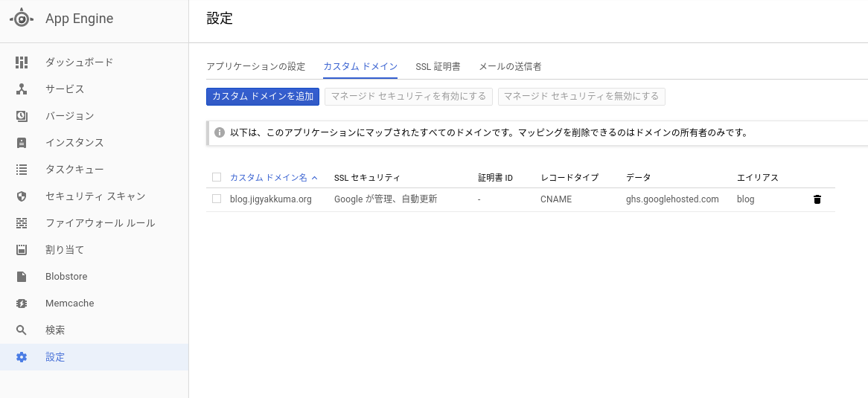Click the Memcache chip icon

pos(22,304)
